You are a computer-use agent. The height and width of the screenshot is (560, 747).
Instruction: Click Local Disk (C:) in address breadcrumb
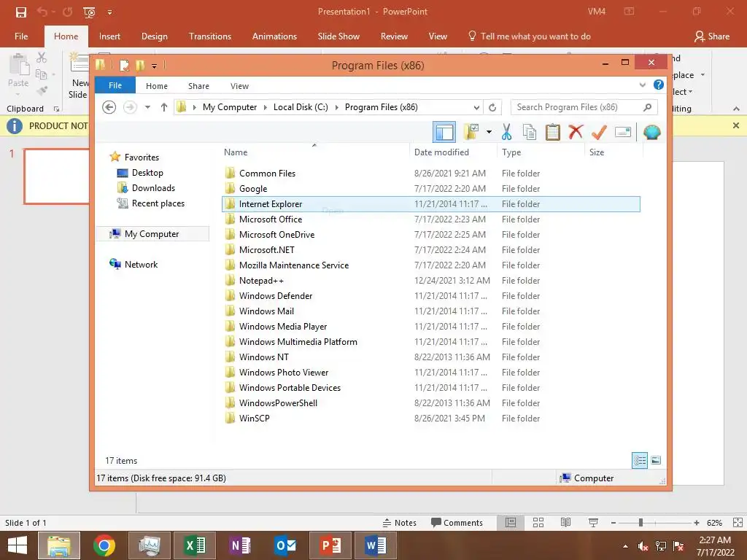pos(301,107)
